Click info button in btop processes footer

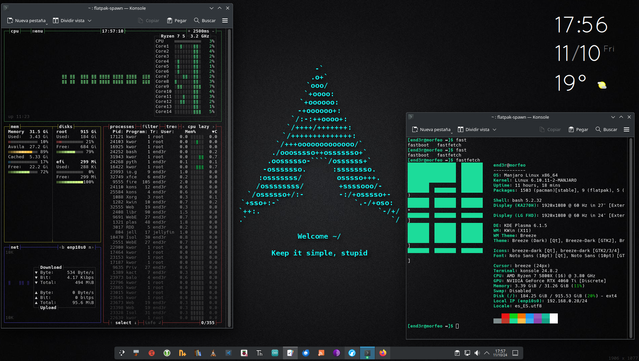coord(154,322)
